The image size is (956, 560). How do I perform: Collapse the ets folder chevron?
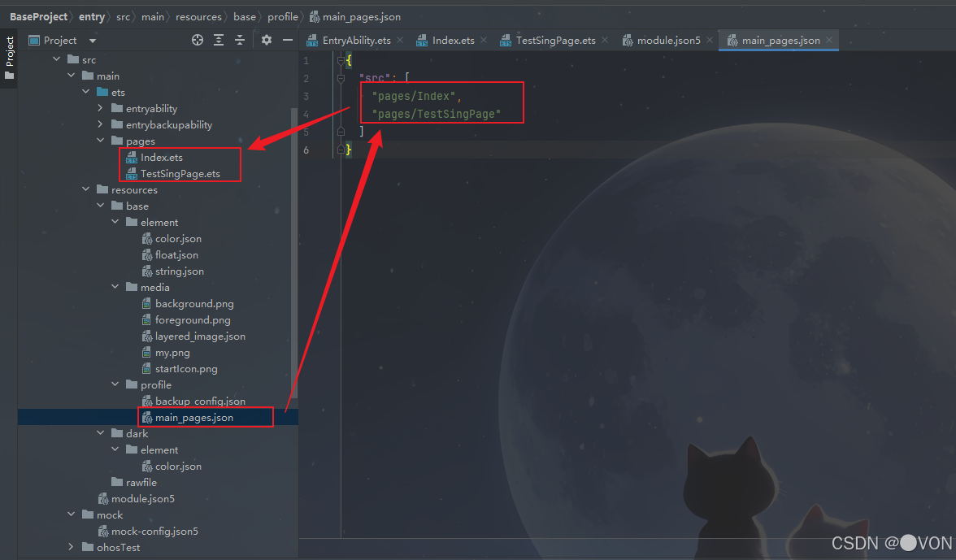coord(86,92)
